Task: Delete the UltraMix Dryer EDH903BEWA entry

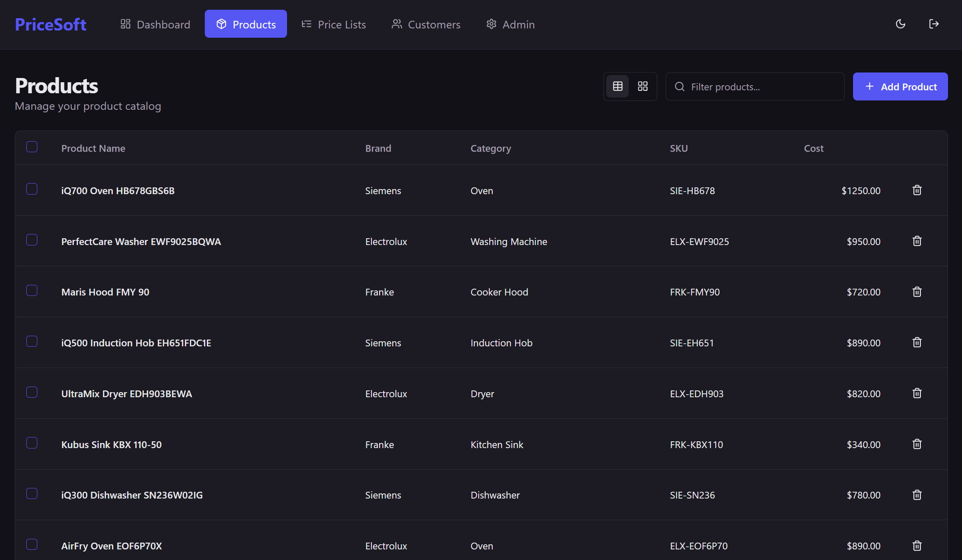Action: [x=917, y=393]
